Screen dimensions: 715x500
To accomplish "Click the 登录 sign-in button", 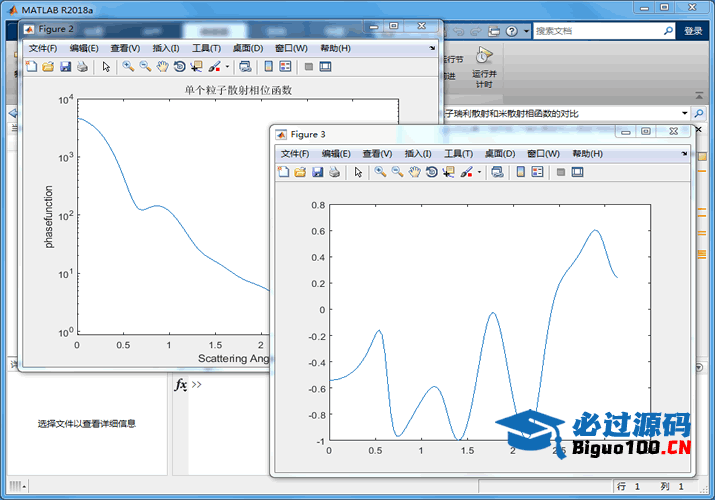I will (x=693, y=31).
